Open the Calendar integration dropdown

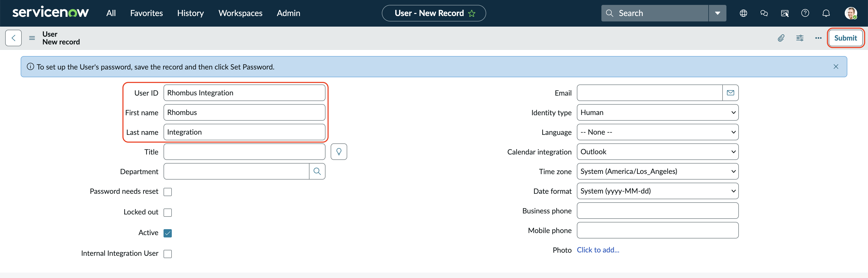click(657, 152)
